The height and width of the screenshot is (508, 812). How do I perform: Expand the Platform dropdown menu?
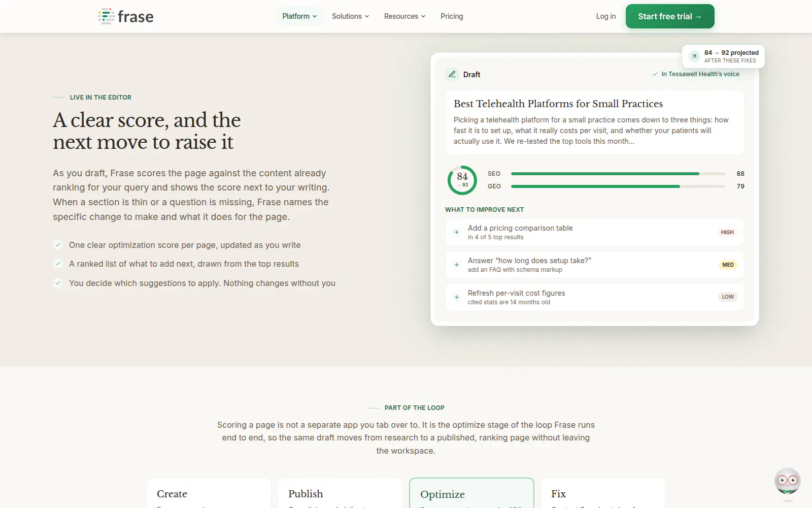coord(299,16)
